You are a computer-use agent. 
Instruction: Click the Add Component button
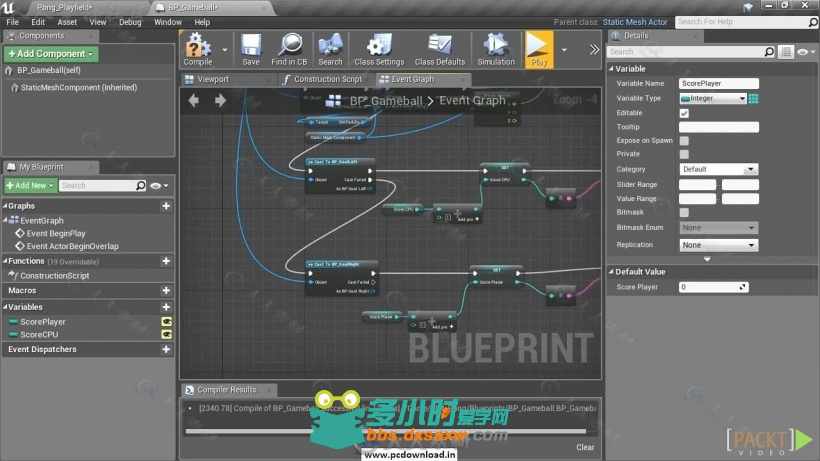click(x=51, y=54)
